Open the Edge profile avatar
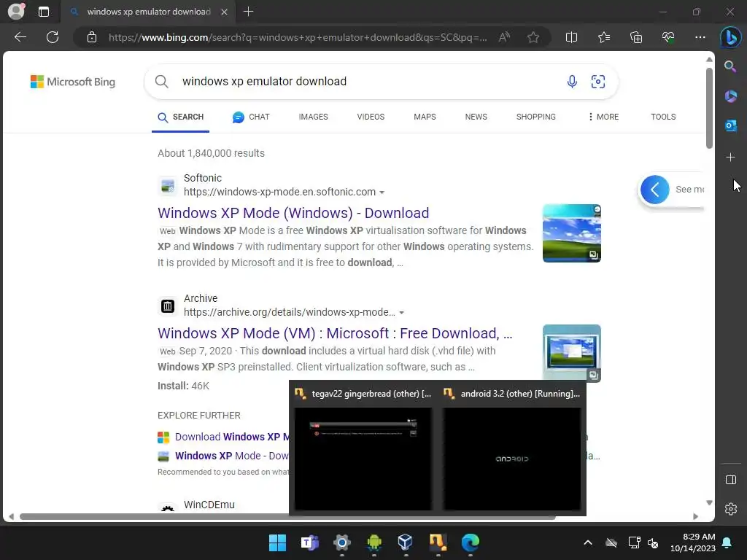 (16, 11)
